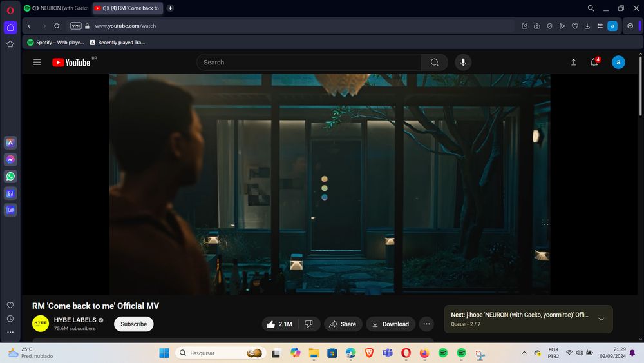Open Opera Easy Setup sliders icon
The width and height of the screenshot is (644, 363).
600,26
